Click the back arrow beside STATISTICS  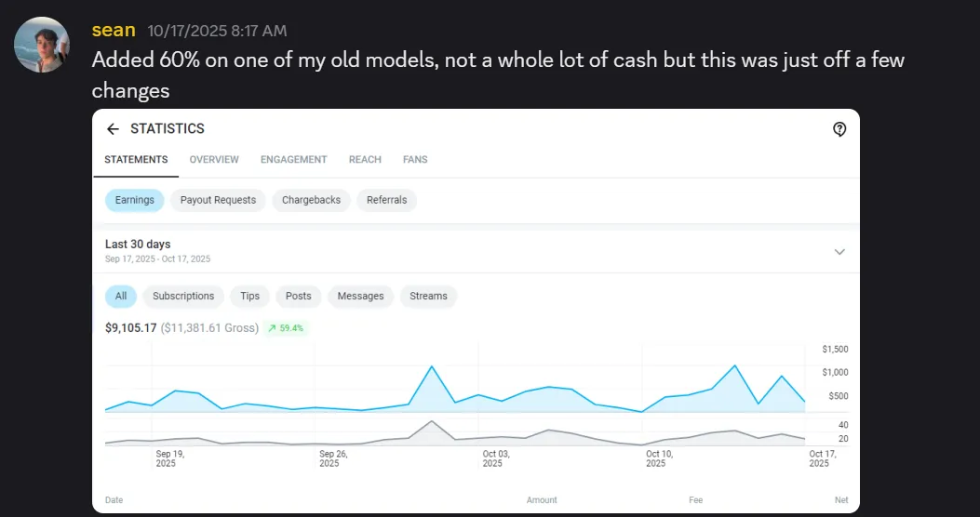[113, 129]
